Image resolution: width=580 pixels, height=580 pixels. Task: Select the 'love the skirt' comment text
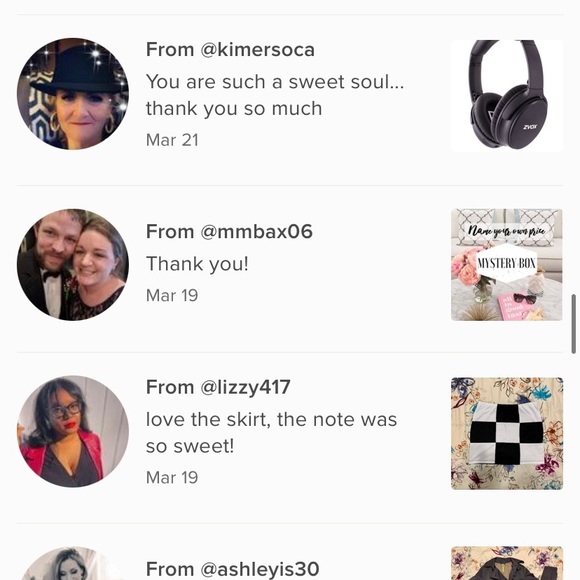pyautogui.click(x=272, y=433)
